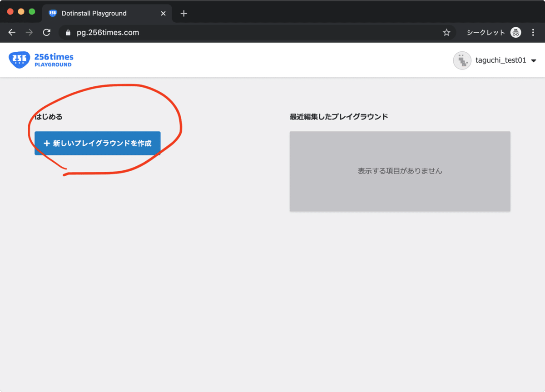Click the reload page icon
Viewport: 545px width, 392px height.
click(47, 32)
